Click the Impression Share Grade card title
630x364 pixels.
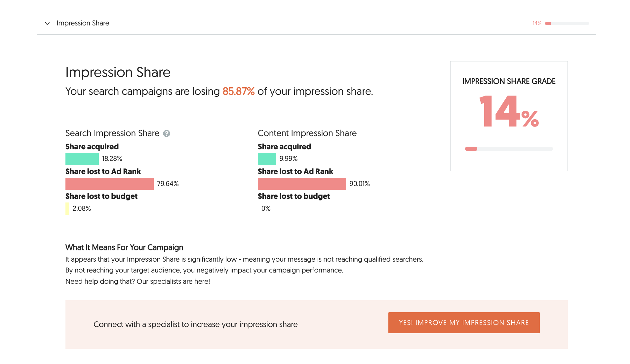[x=509, y=81]
